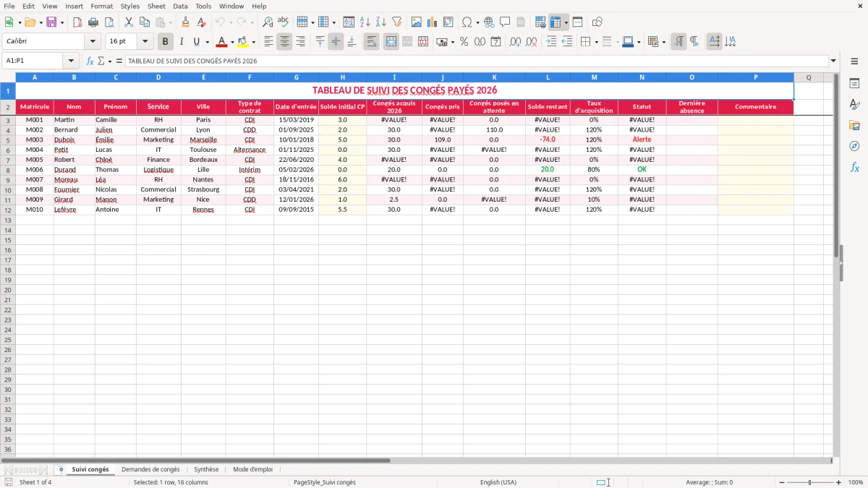Click the Copy icon
Viewport: 868px width, 488px height.
click(144, 22)
